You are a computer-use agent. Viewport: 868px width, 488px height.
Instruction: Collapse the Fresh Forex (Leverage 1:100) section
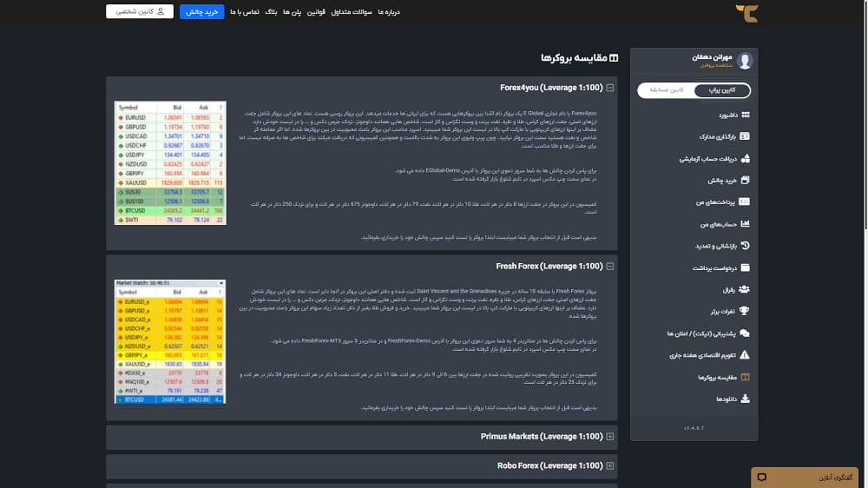tap(609, 267)
